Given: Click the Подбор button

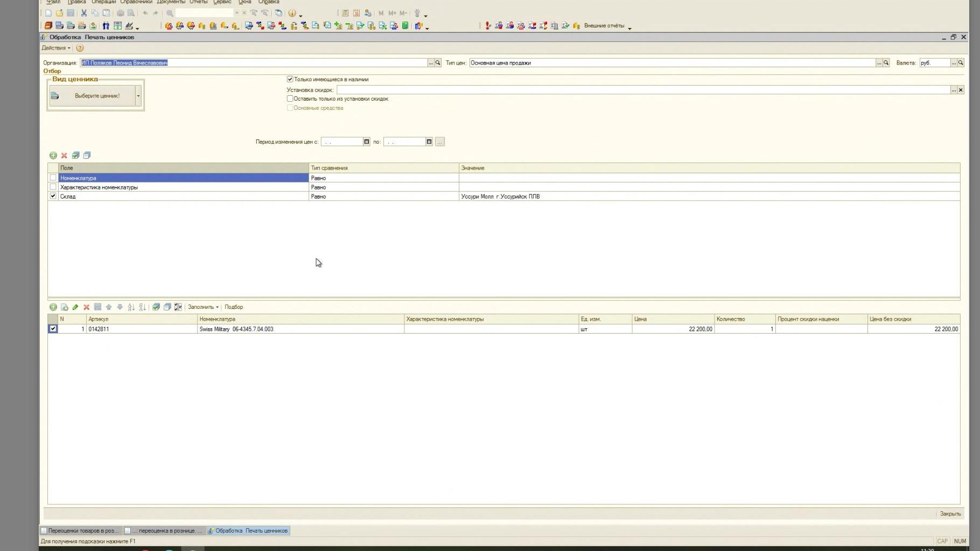Looking at the screenshot, I should click(234, 307).
